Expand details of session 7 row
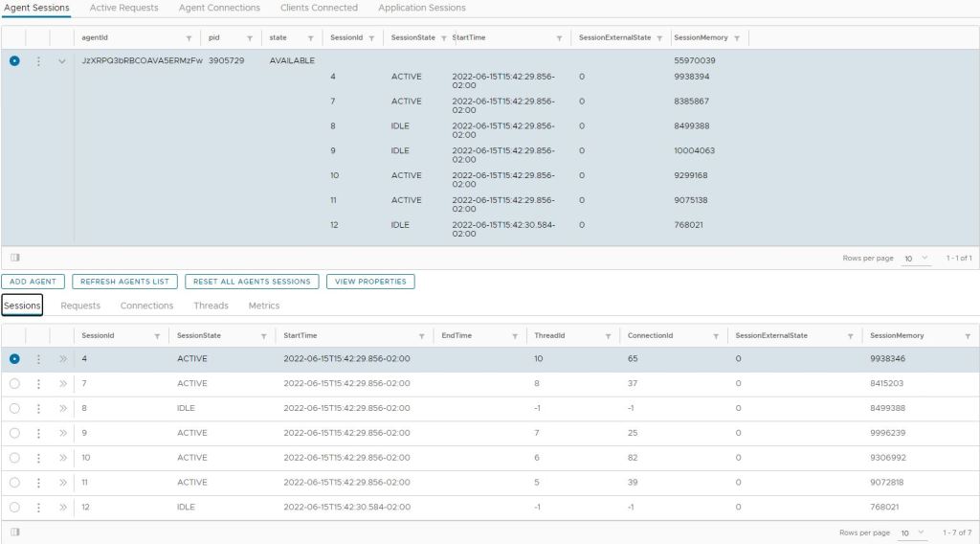Image resolution: width=980 pixels, height=544 pixels. [62, 384]
